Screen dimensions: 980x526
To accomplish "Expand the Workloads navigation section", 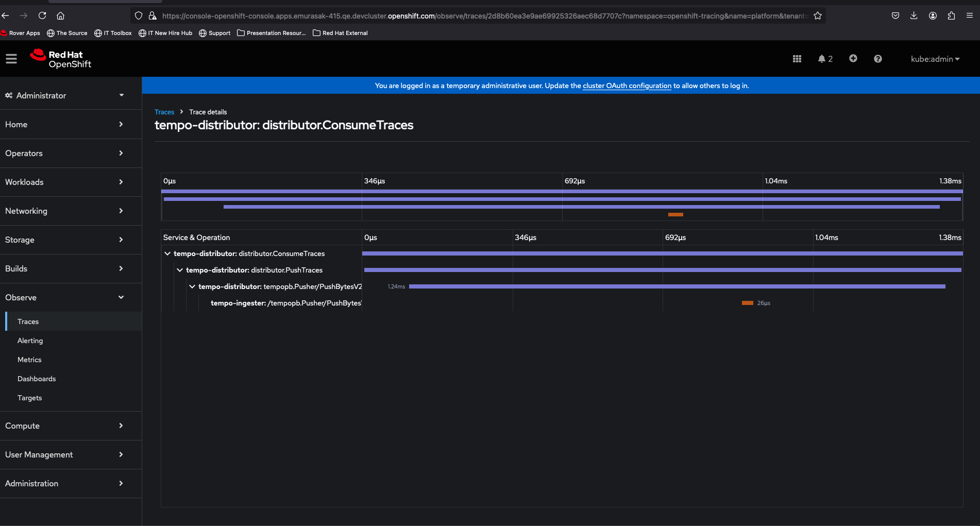I will coord(71,182).
